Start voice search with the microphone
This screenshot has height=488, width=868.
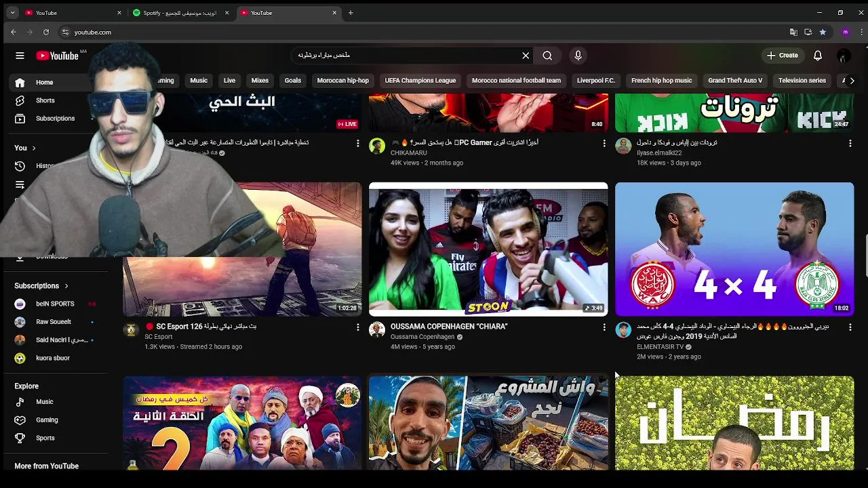[578, 56]
